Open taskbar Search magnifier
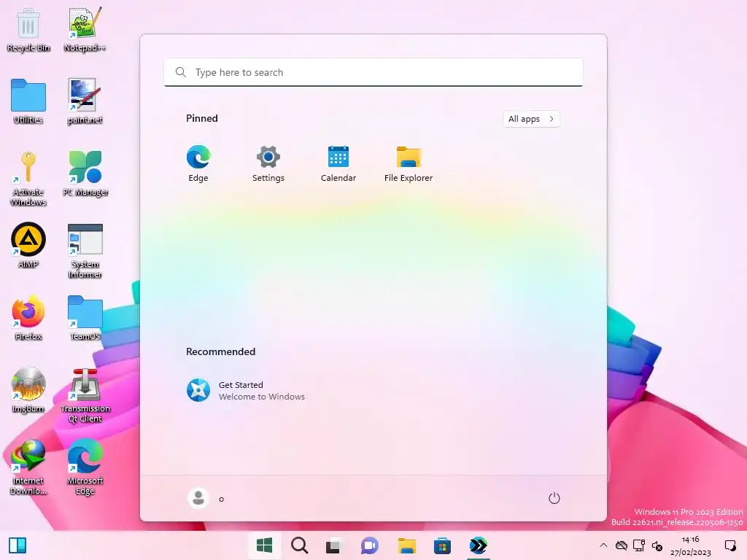747x560 pixels. [299, 545]
